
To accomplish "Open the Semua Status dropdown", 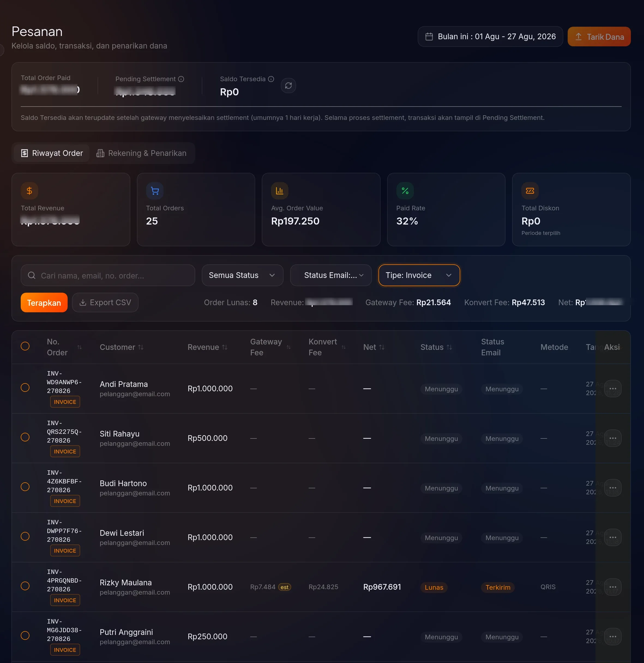I will pyautogui.click(x=242, y=275).
